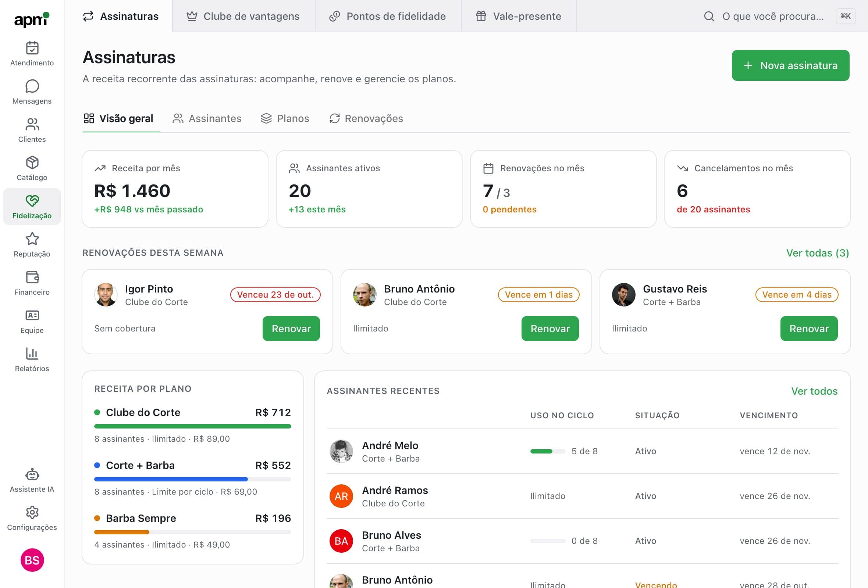The height and width of the screenshot is (588, 868).
Task: Open Reputação star icon
Action: click(32, 239)
